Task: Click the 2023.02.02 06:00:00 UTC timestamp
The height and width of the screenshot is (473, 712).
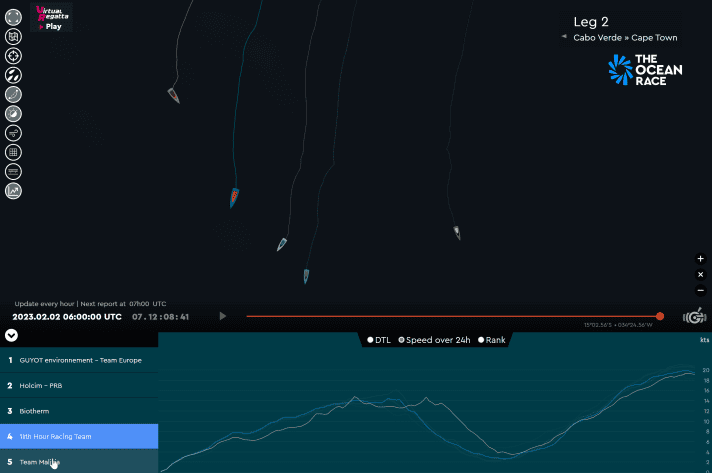Action: pyautogui.click(x=67, y=317)
